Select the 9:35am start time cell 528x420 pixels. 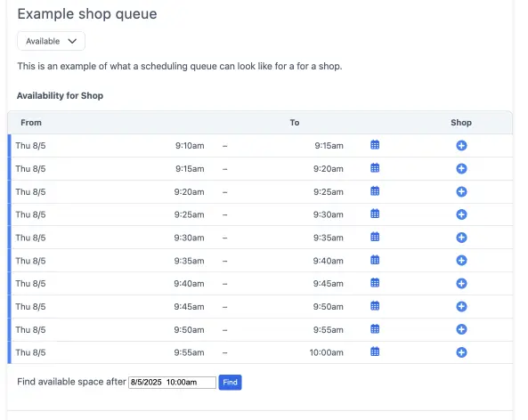coord(190,261)
